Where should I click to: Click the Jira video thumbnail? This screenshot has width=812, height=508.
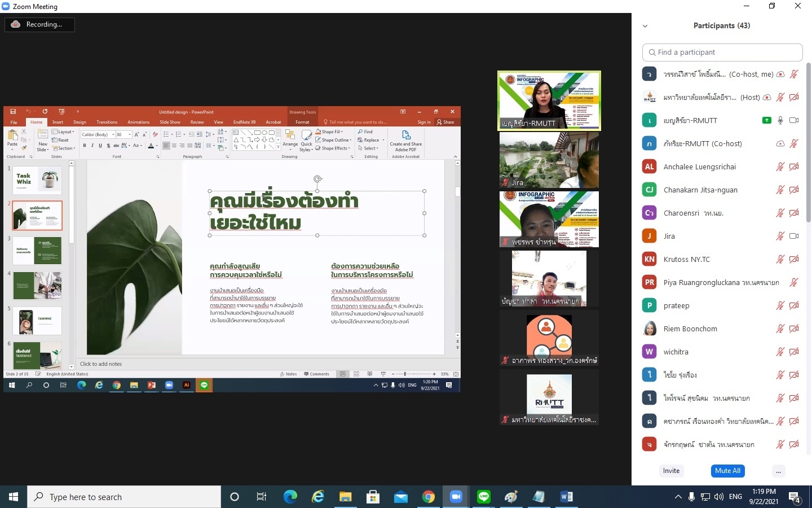(549, 160)
